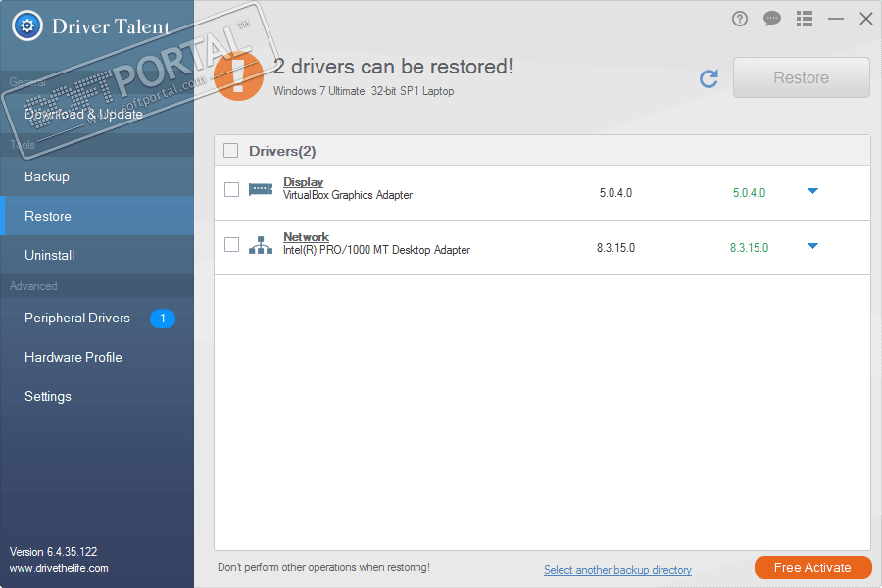Click the black 8.3.15.0 version value
The width and height of the screenshot is (882, 588).
(615, 248)
